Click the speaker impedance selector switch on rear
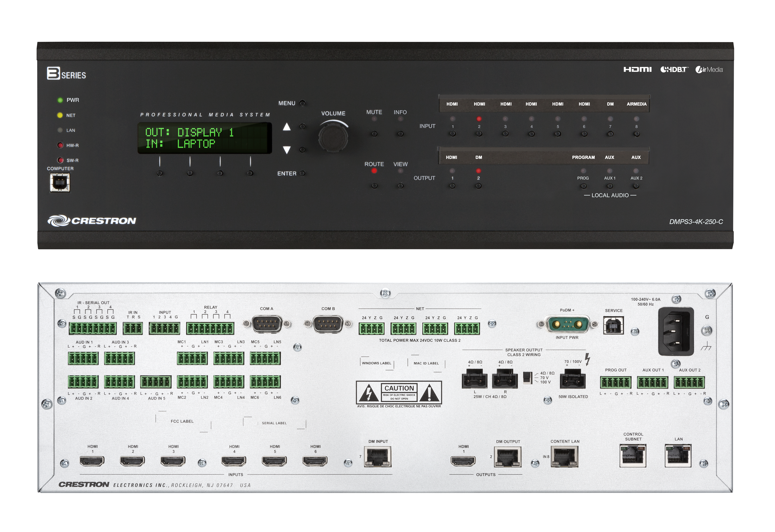Screen dimensions: 775x532 [527, 378]
